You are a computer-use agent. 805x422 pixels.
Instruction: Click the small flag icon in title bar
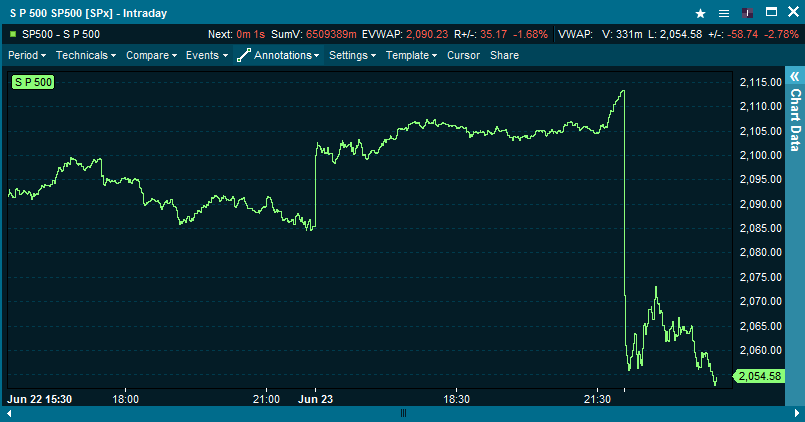(x=748, y=13)
